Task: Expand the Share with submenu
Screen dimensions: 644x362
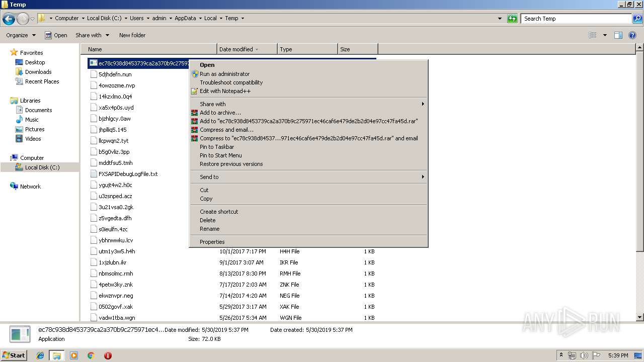Action: pos(308,104)
